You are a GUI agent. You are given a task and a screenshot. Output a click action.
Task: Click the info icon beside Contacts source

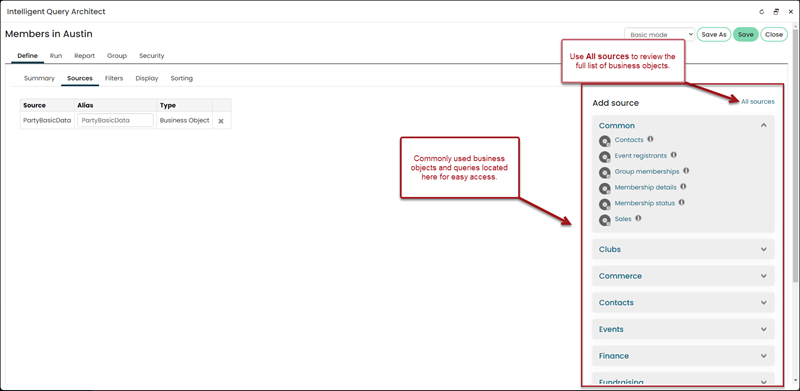[651, 139]
